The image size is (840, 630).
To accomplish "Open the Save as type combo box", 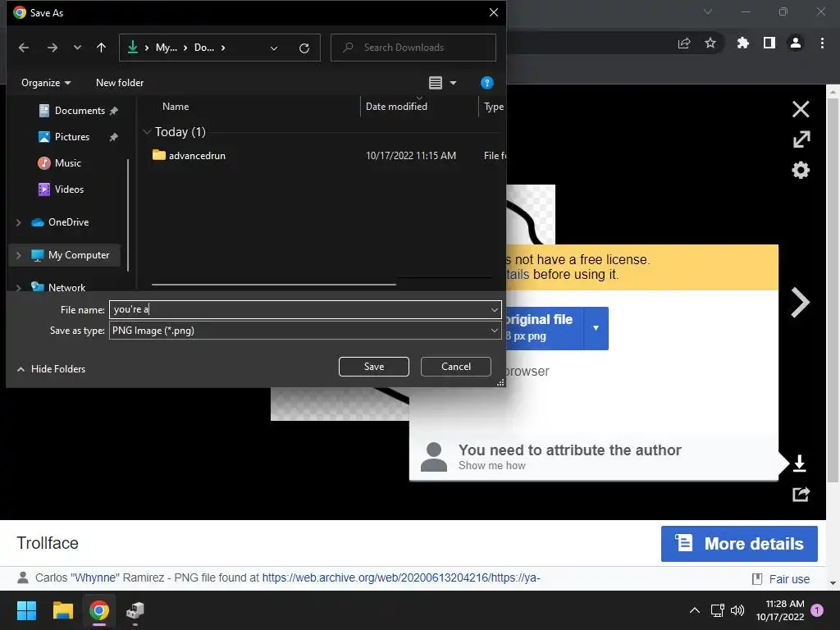I will coord(305,331).
